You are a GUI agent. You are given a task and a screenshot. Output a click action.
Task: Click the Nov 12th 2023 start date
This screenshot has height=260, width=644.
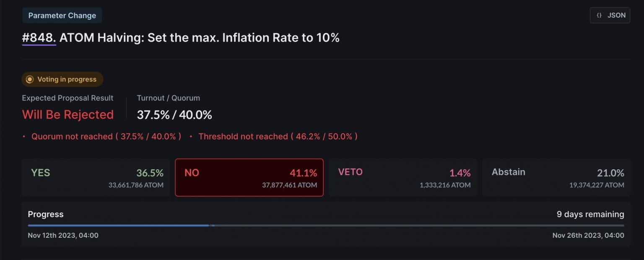pos(63,235)
